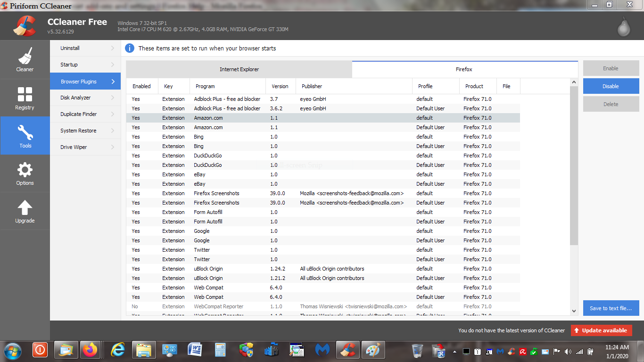Select DuckDuckGo Default User row
The height and width of the screenshot is (362, 644).
coord(323,165)
